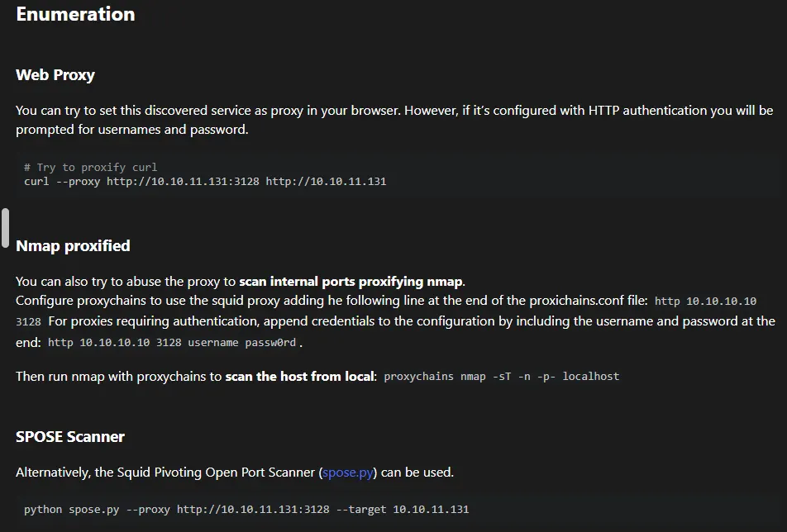Click the '--target' argument in spose command
This screenshot has width=787, height=532.
[x=360, y=509]
